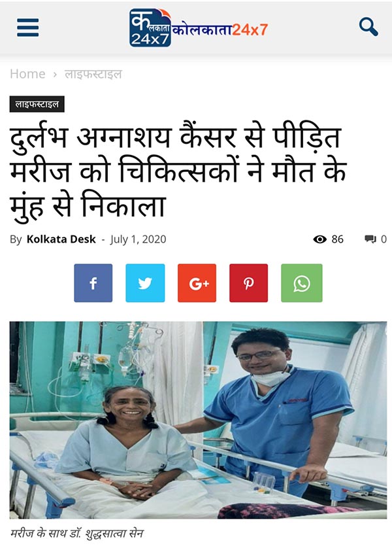
Task: Click the Kolkata 24x7 logo
Action: pyautogui.click(x=150, y=27)
